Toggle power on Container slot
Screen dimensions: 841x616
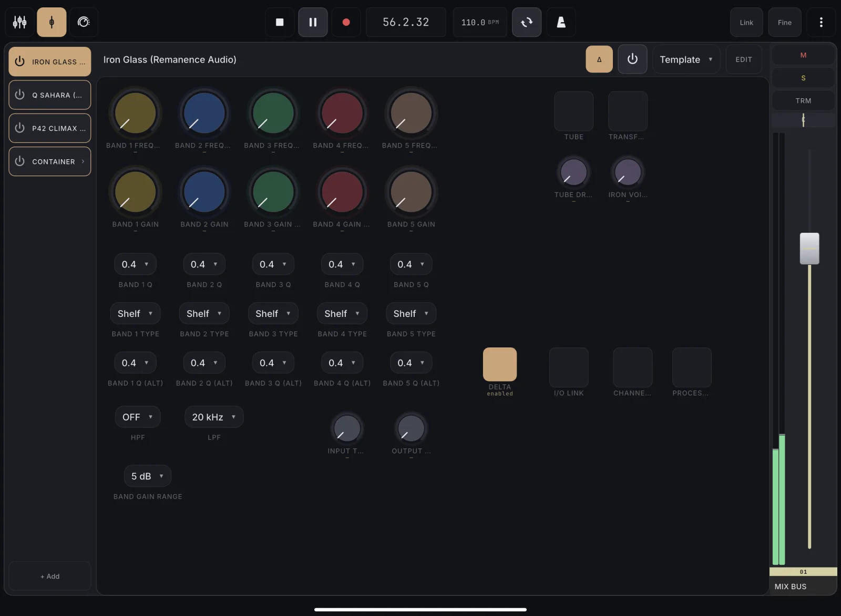pyautogui.click(x=20, y=161)
